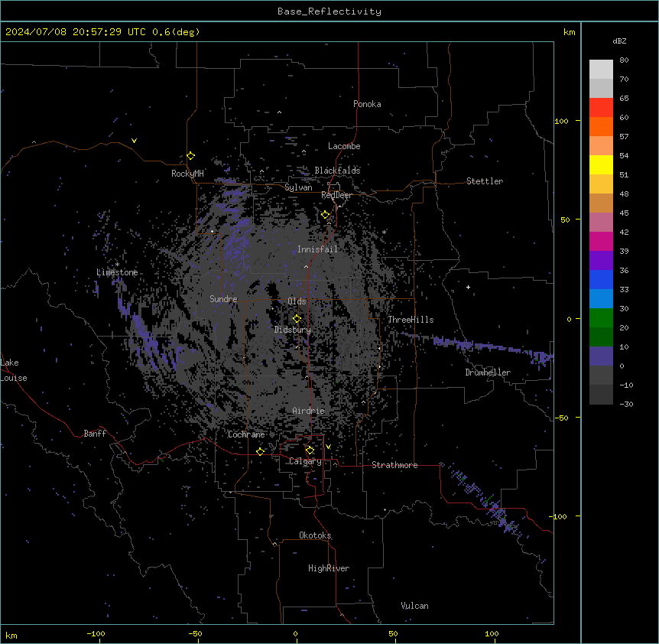Screen dimensions: 659x644
Task: Select the Vulcan label
Action: [x=415, y=606]
